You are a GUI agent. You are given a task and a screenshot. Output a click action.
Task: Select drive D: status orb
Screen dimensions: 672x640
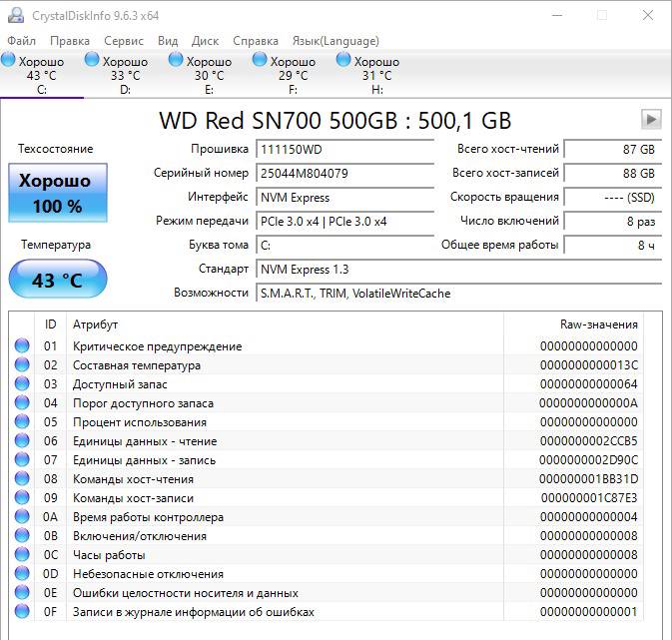(92, 60)
